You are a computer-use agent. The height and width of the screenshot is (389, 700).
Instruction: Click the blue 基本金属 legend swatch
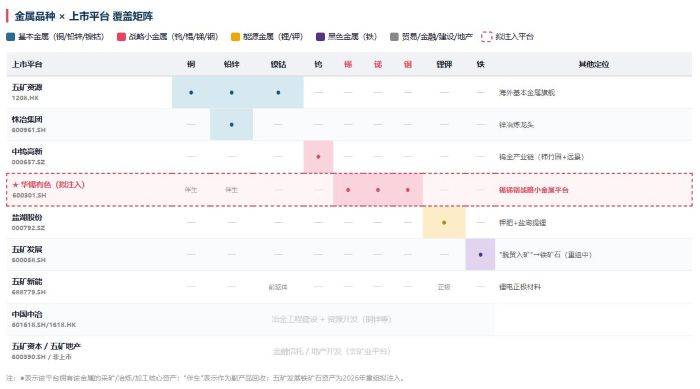pos(11,37)
